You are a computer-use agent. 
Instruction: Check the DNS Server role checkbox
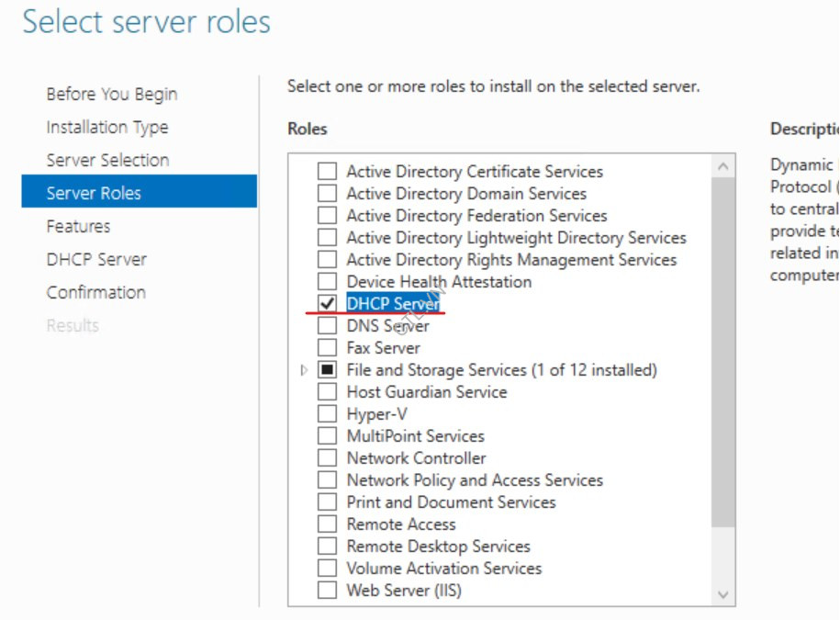[327, 326]
